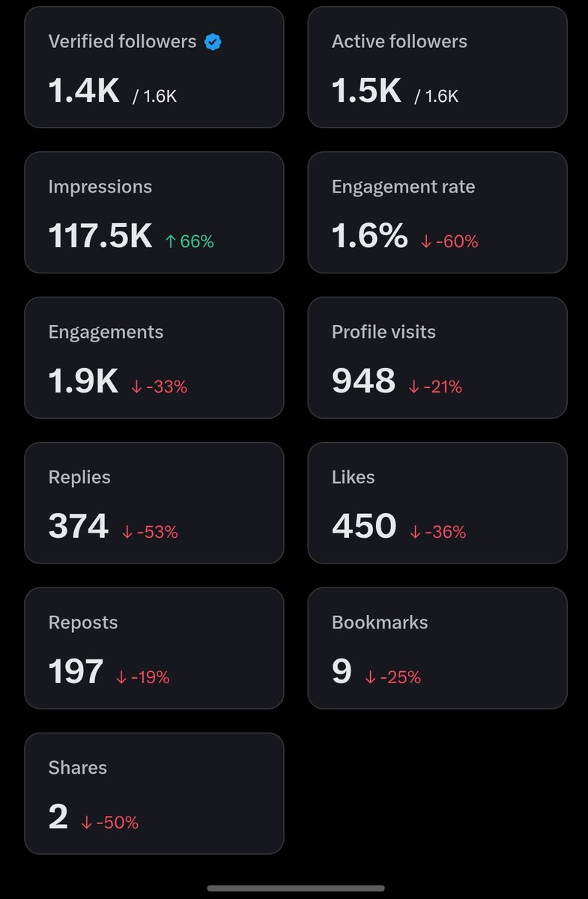Select the Bookmarks metric card
588x899 pixels.
tap(437, 649)
